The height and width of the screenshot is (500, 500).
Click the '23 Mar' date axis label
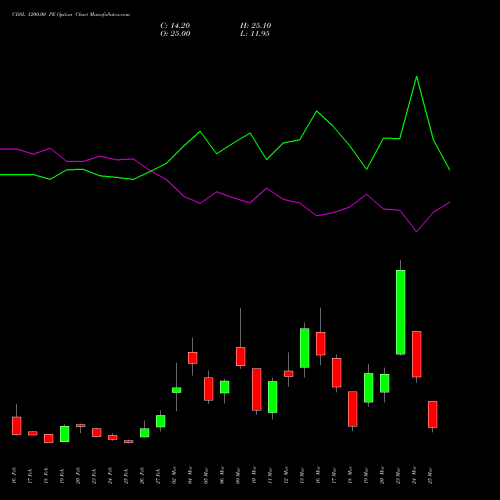point(398,476)
